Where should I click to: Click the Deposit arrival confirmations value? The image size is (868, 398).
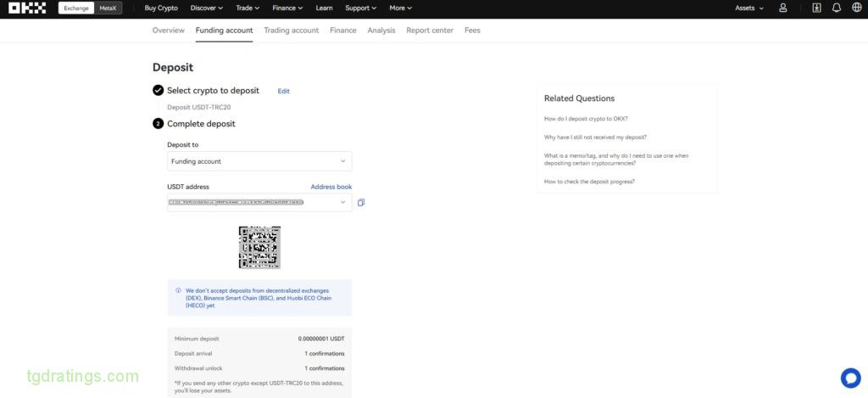325,354
